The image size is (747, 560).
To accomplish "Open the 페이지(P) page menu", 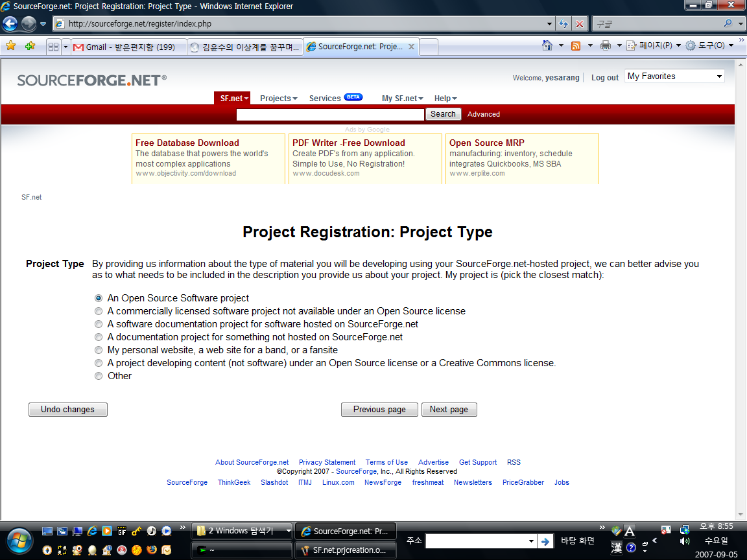I will 654,46.
